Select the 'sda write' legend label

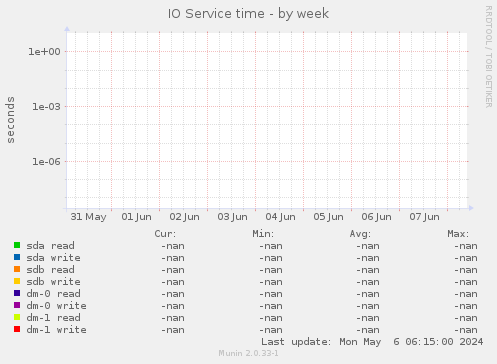pos(53,258)
